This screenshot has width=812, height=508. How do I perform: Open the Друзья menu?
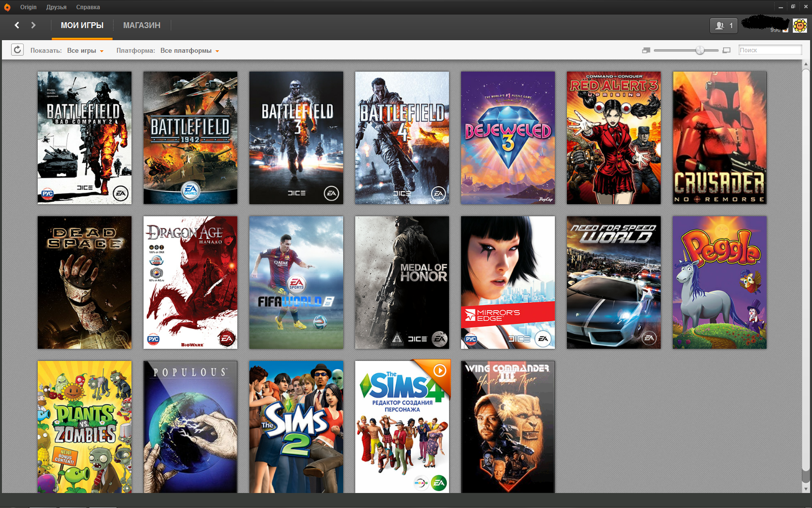[57, 7]
